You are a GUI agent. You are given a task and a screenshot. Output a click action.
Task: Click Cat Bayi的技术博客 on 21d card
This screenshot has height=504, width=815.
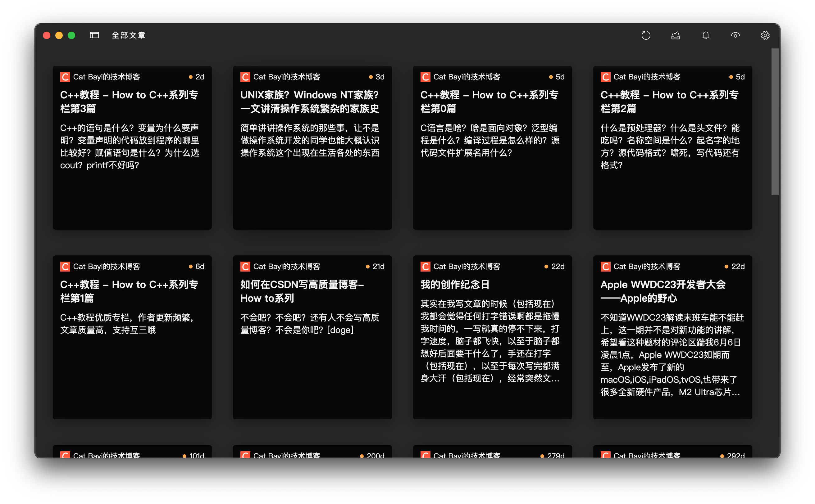tap(287, 267)
